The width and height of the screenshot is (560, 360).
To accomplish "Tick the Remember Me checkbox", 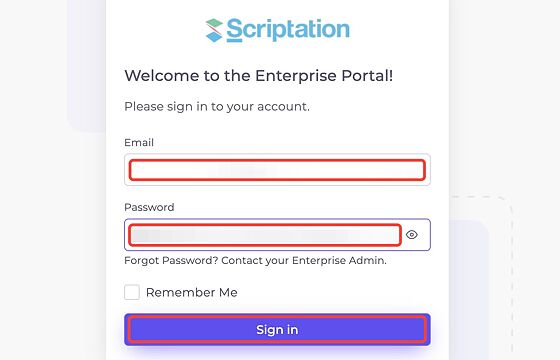I will (x=132, y=292).
